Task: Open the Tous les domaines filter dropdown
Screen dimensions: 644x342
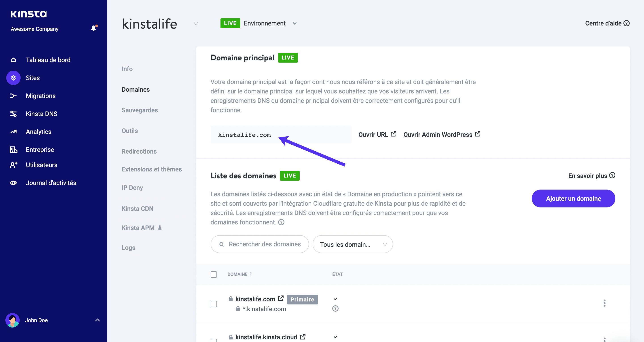Action: pyautogui.click(x=352, y=244)
